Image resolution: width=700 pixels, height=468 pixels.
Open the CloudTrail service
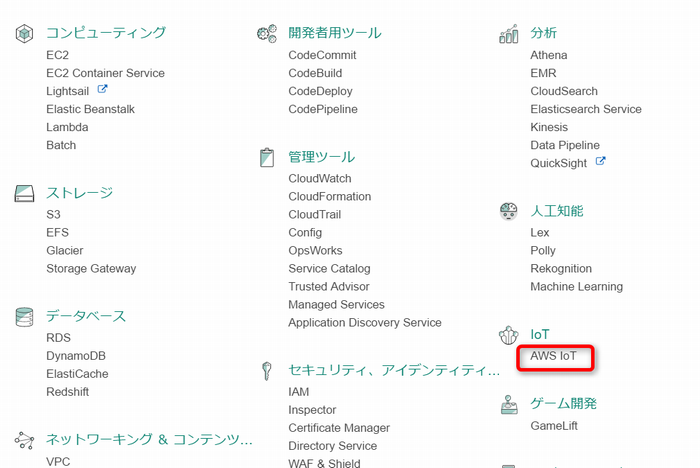click(315, 214)
